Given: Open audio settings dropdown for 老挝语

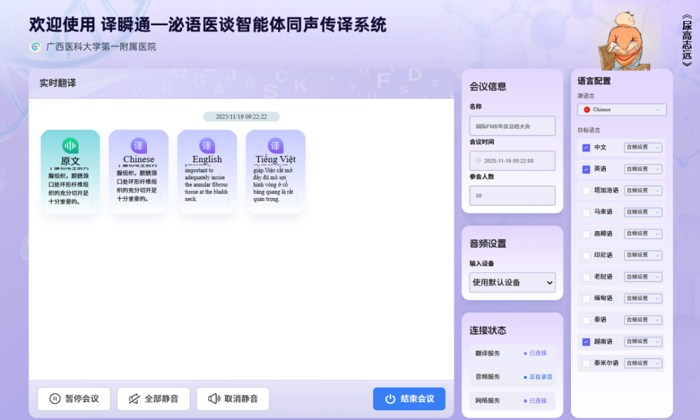Looking at the screenshot, I should [x=643, y=277].
